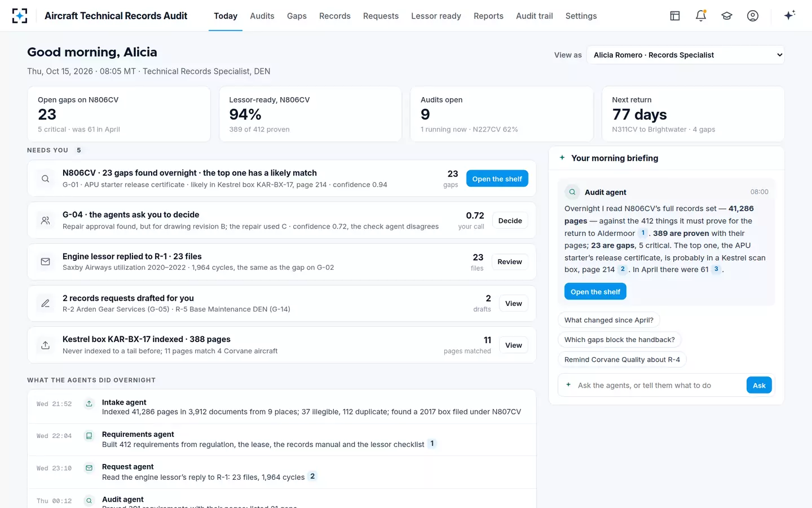This screenshot has height=508, width=812.
Task: Open the Records tab
Action: coord(335,16)
